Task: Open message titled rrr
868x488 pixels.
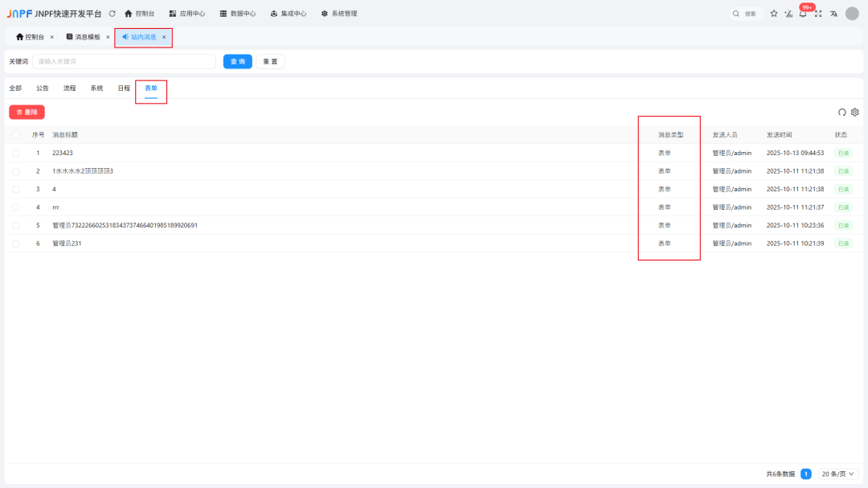Action: point(55,207)
